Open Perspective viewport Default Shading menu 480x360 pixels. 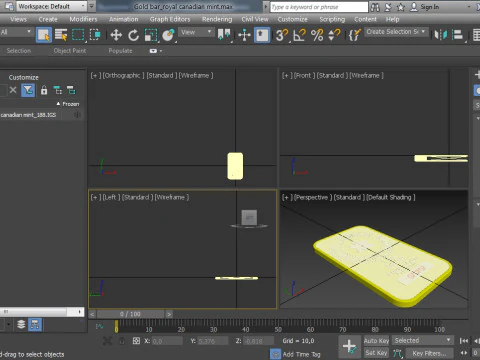(391, 197)
